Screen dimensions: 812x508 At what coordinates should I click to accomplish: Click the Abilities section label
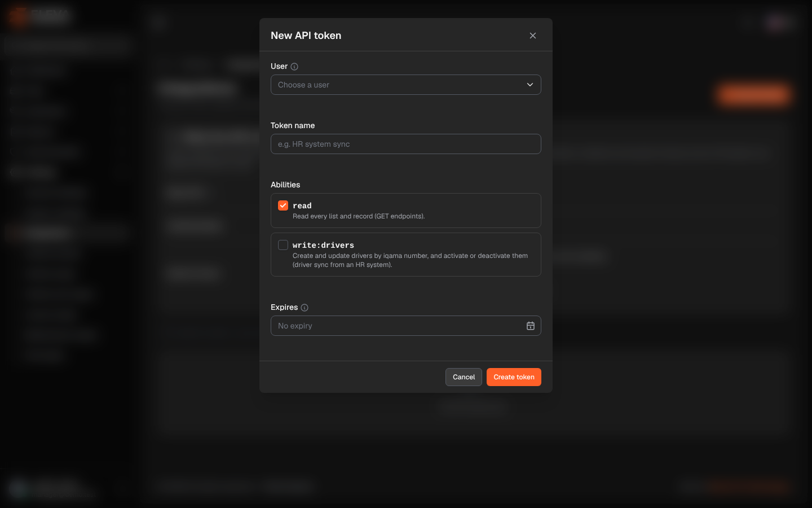click(x=285, y=185)
